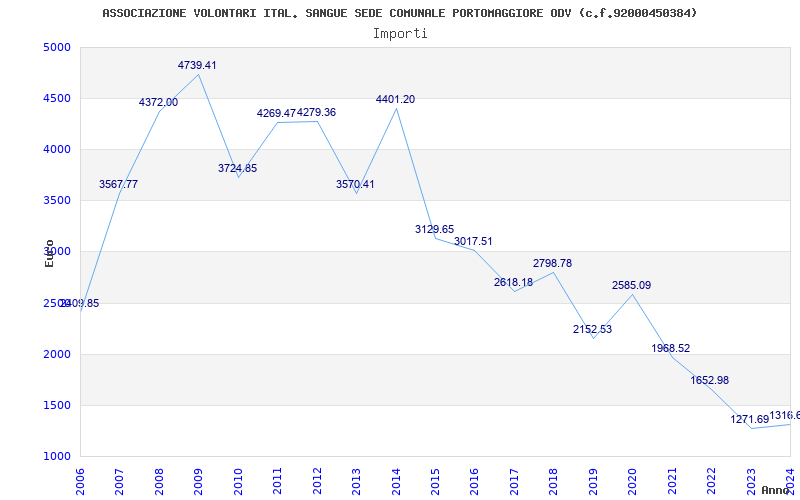The width and height of the screenshot is (800, 500).
Task: Select the data label 2585.09
Action: pos(632,285)
